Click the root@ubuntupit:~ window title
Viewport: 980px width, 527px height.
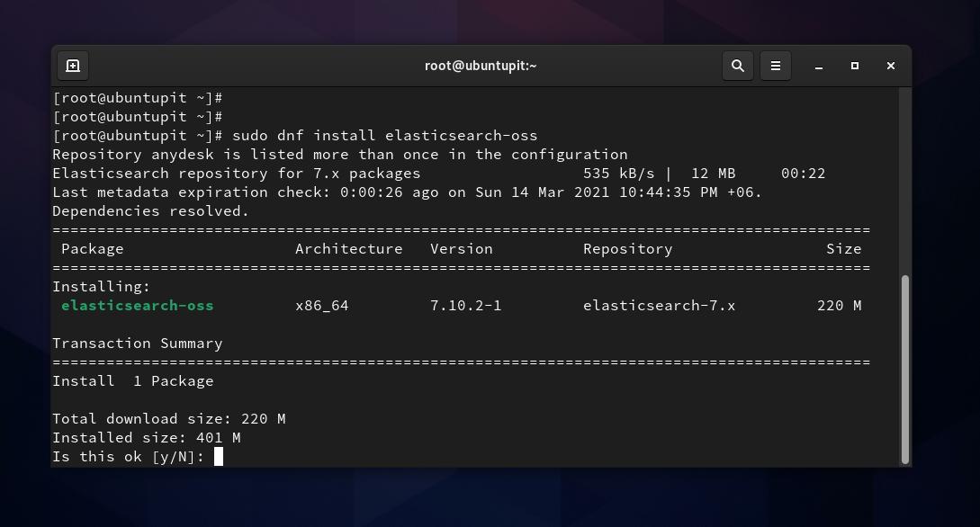click(x=481, y=65)
